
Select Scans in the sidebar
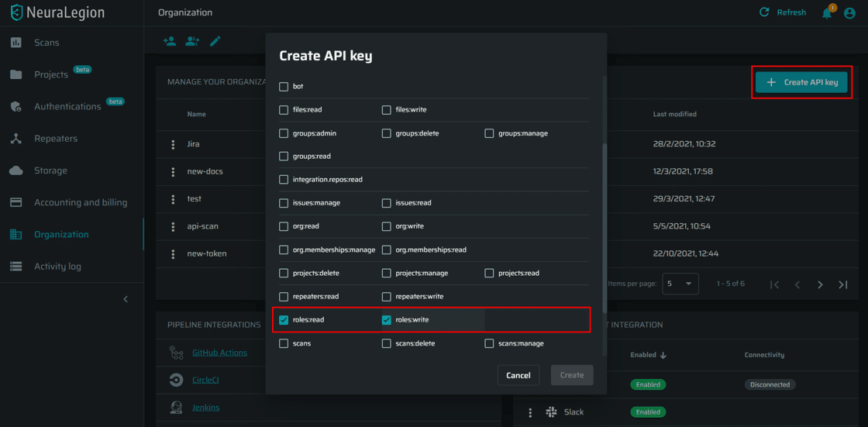pyautogui.click(x=46, y=43)
